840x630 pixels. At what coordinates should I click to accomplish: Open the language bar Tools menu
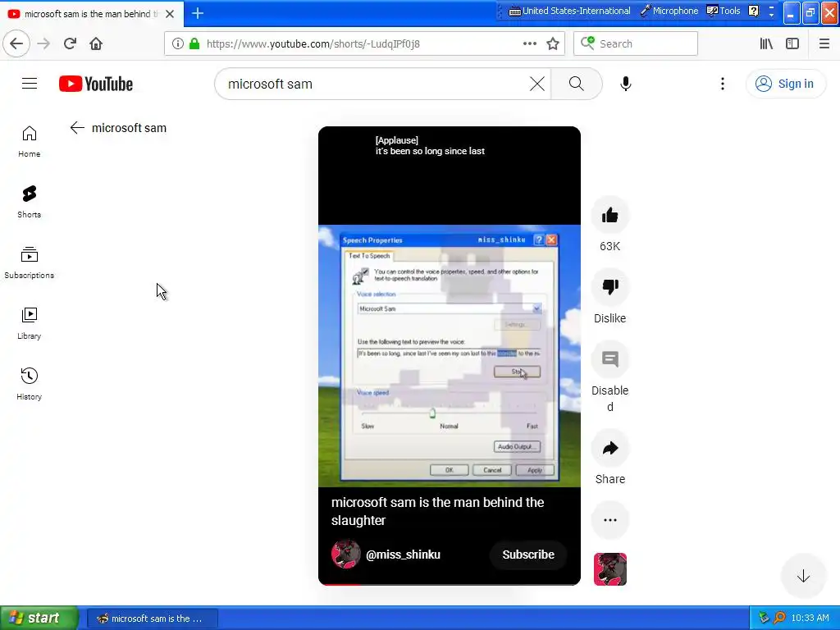(x=724, y=11)
